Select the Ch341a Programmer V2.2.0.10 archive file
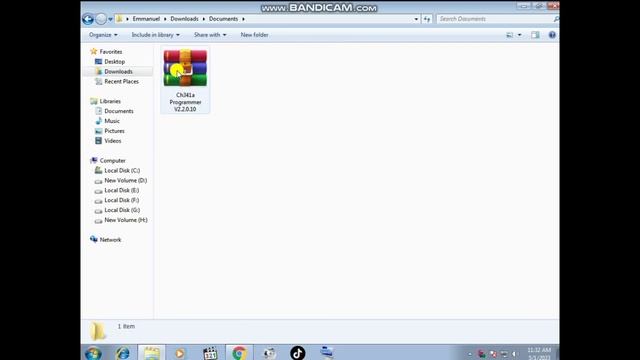 click(185, 80)
